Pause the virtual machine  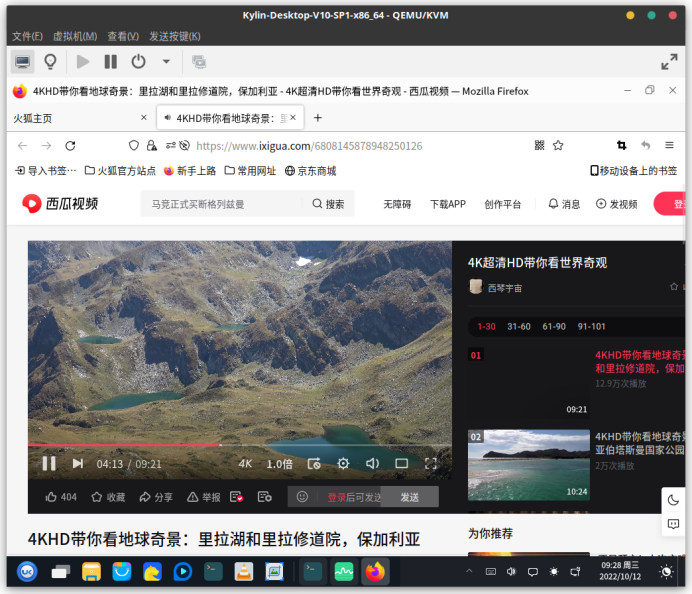pyautogui.click(x=110, y=61)
